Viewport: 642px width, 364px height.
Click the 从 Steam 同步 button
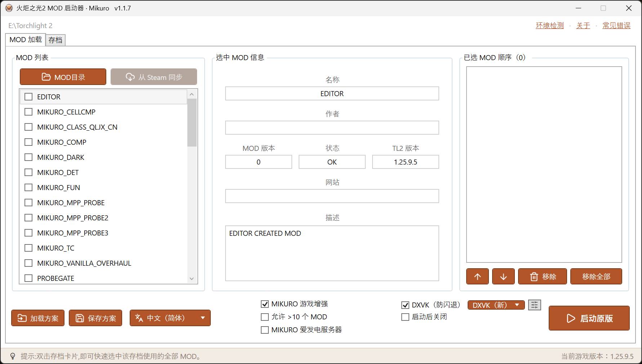tap(154, 77)
